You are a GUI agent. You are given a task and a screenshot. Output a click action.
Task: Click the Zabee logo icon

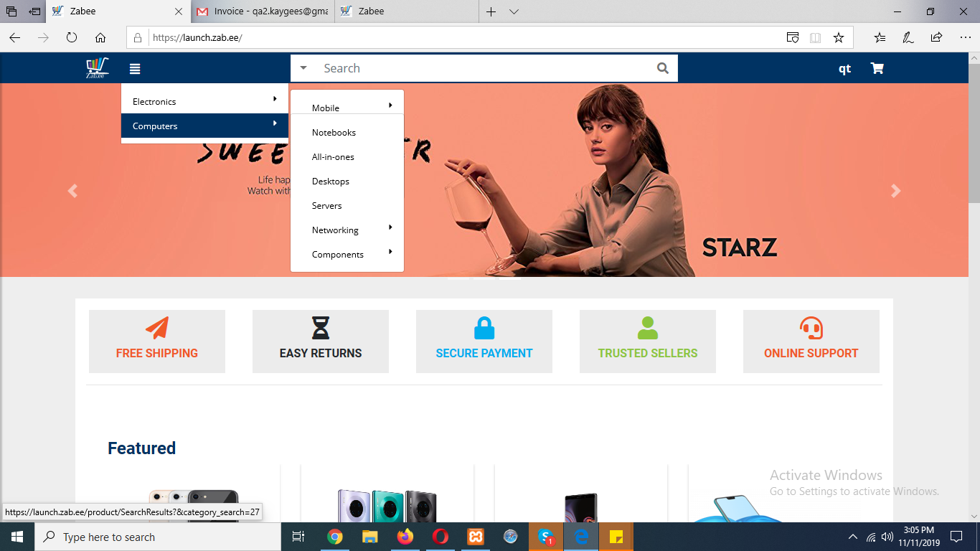pyautogui.click(x=97, y=68)
